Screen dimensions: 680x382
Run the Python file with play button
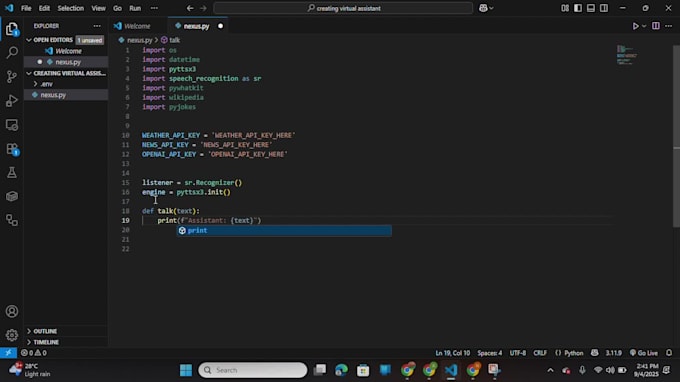tap(635, 26)
